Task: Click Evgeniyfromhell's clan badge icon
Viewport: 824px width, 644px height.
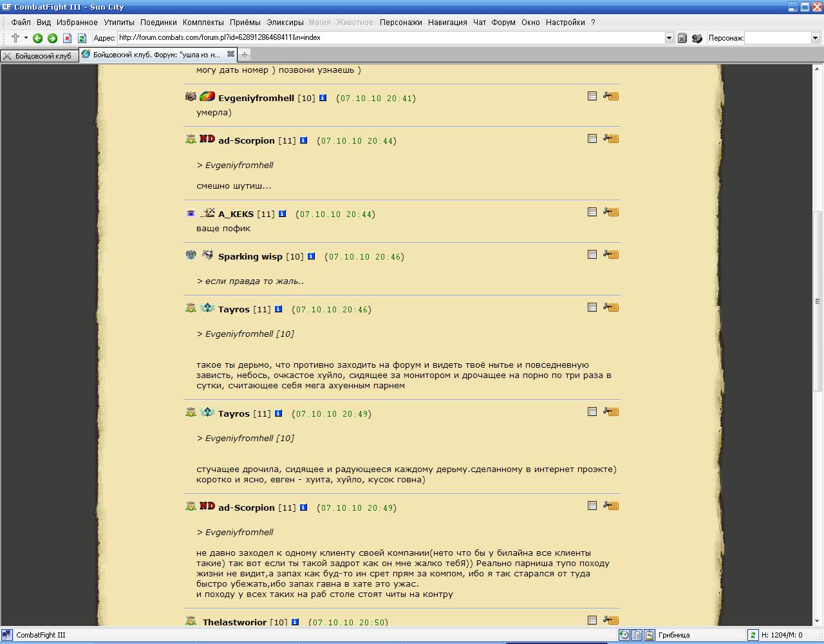Action: pyautogui.click(x=207, y=97)
